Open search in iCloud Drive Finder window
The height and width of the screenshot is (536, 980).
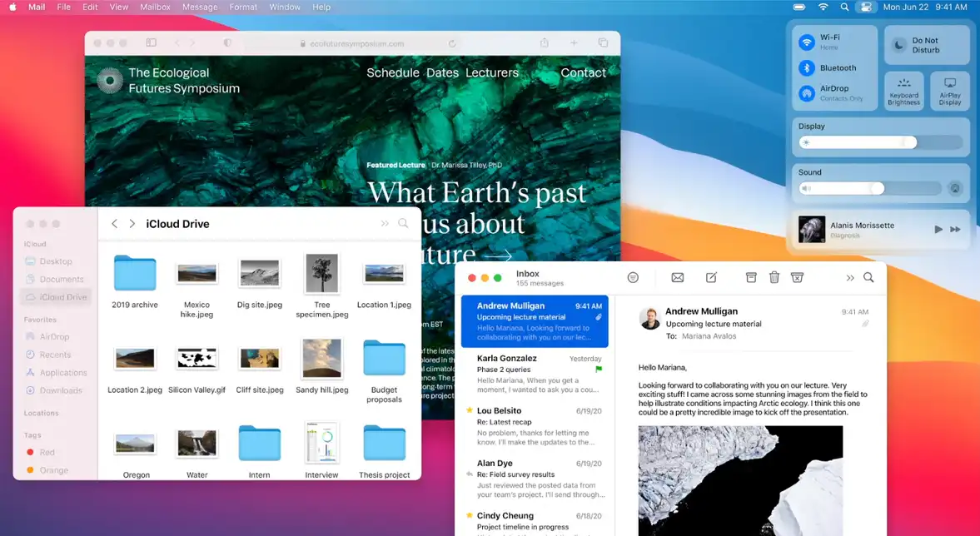coord(403,223)
